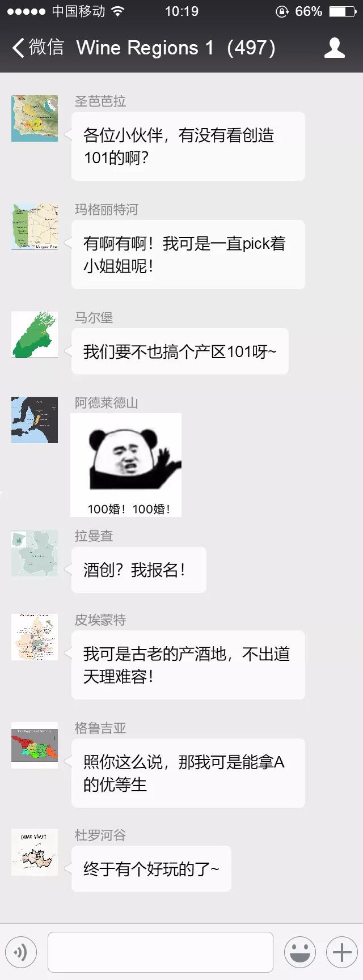
Task: Open 圣芭芭拉's map avatar
Action: (x=35, y=118)
